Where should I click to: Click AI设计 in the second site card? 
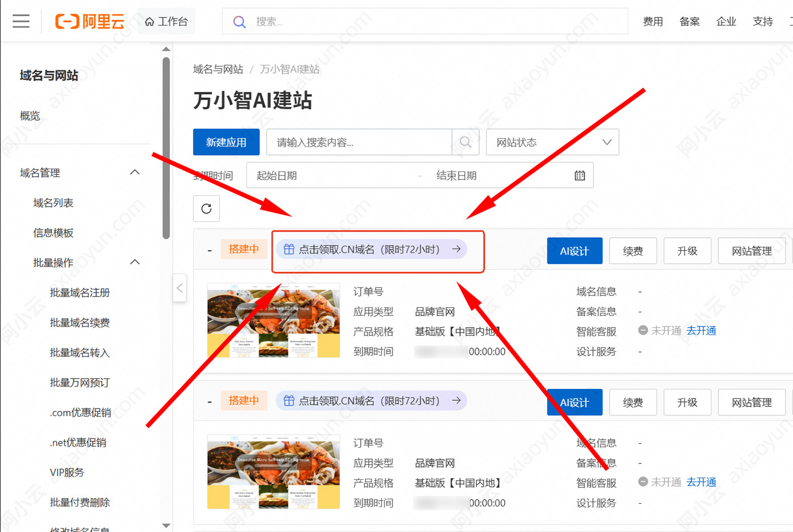(574, 402)
